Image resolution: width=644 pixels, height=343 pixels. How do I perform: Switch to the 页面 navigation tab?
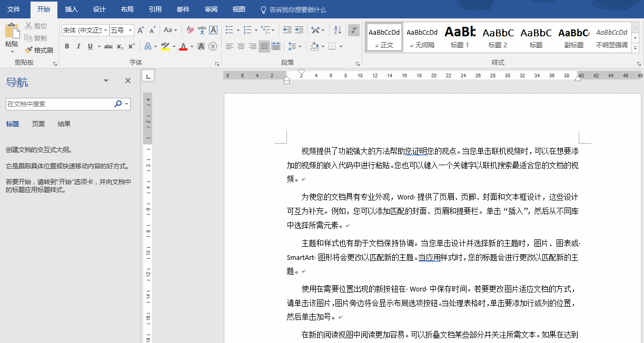[x=38, y=124]
